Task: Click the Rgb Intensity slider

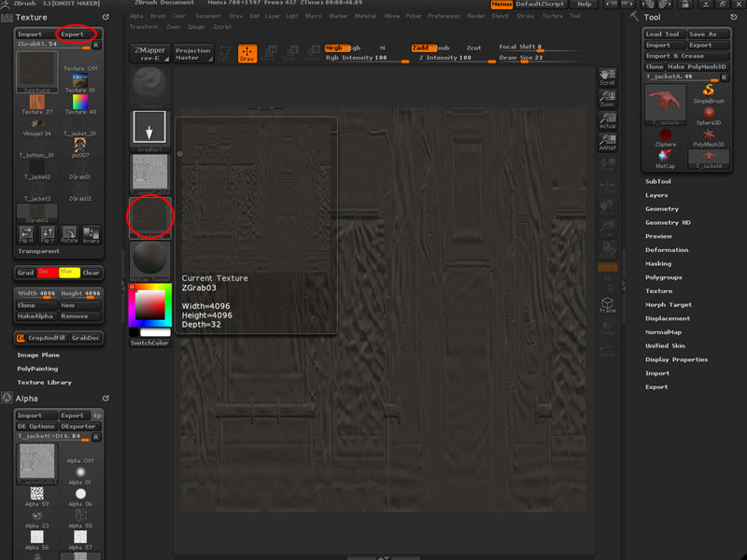Action: coord(367,58)
